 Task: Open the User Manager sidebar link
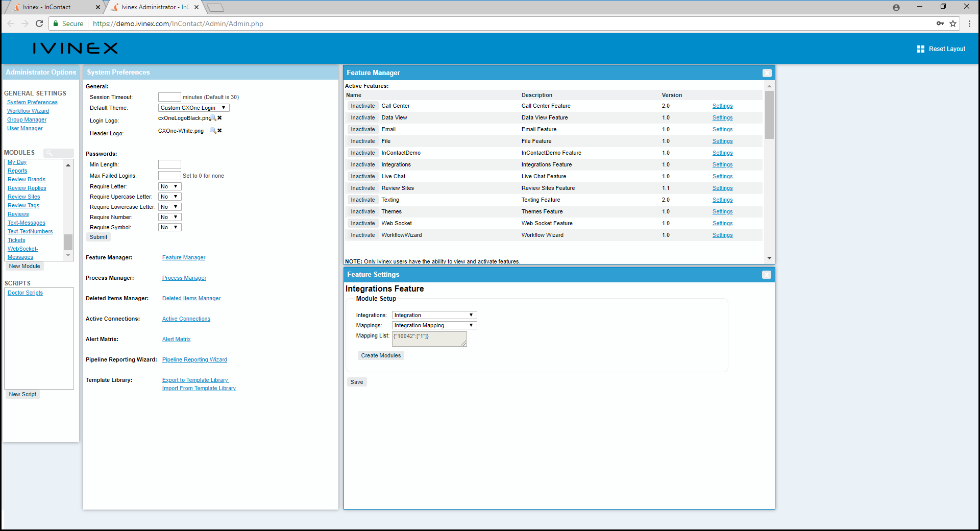[x=25, y=128]
